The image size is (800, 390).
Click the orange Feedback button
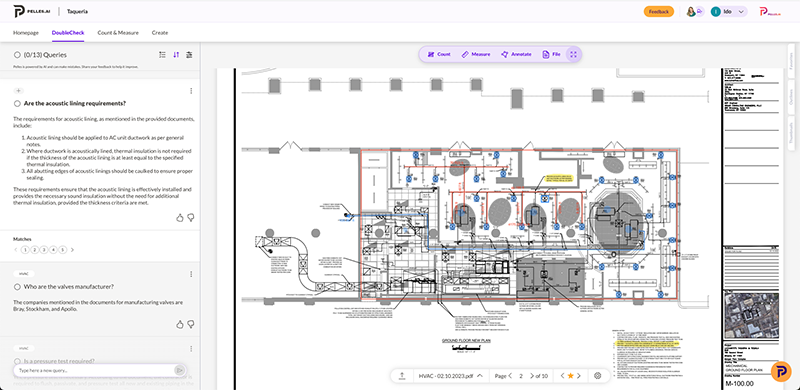(x=658, y=11)
